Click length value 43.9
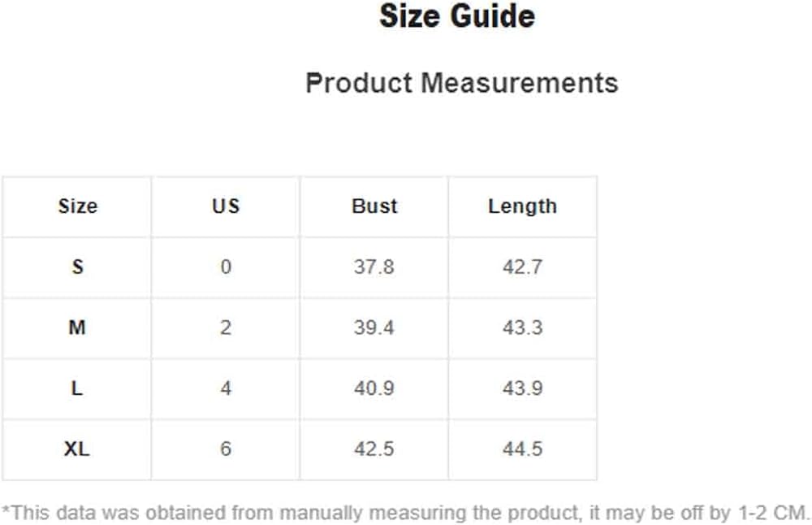Screen dimensions: 812x525 tap(522, 388)
